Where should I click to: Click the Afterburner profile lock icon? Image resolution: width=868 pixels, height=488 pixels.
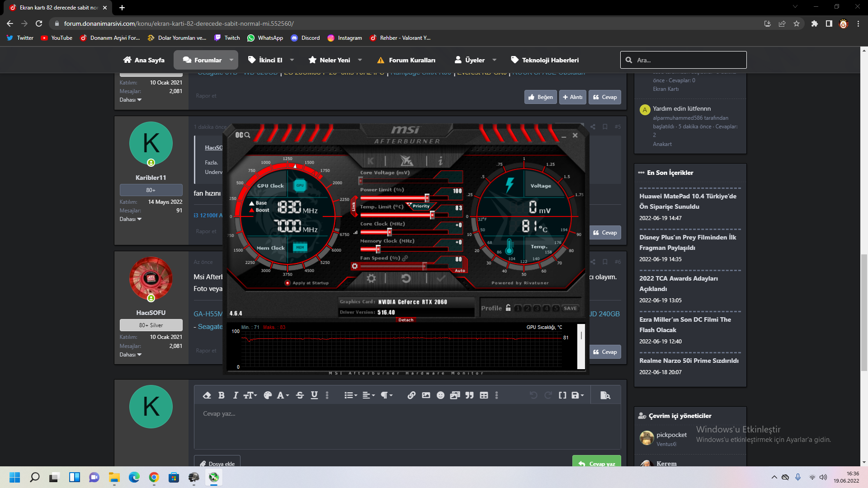508,308
